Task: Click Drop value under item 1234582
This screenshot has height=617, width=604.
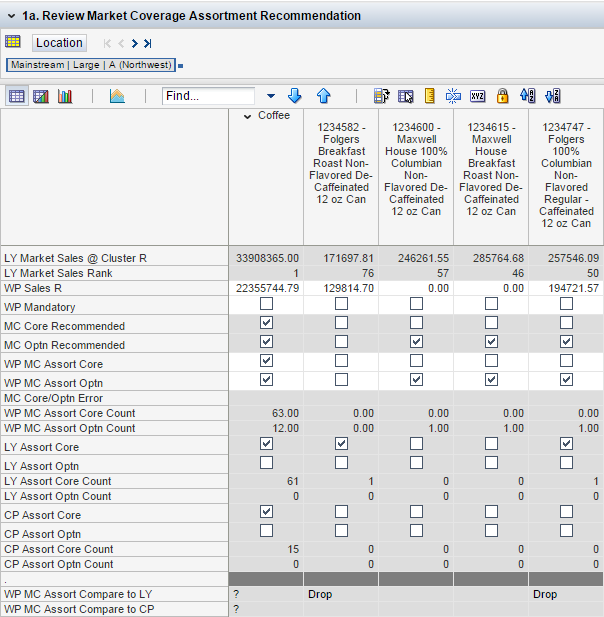Action: [x=320, y=594]
